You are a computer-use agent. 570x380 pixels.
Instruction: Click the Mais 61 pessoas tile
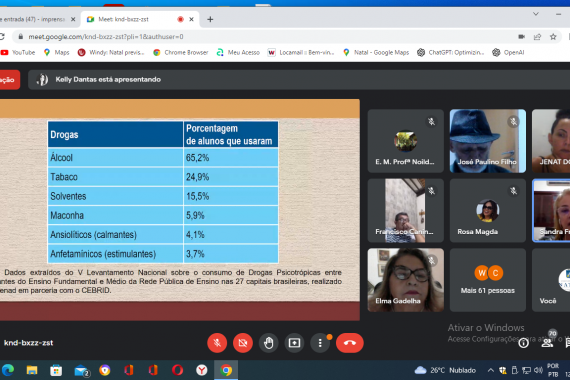(x=487, y=280)
